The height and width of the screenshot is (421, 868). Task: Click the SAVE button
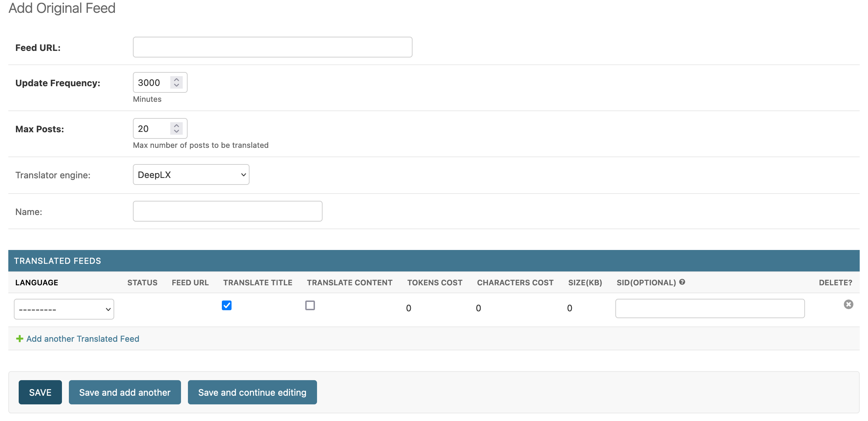tap(40, 392)
